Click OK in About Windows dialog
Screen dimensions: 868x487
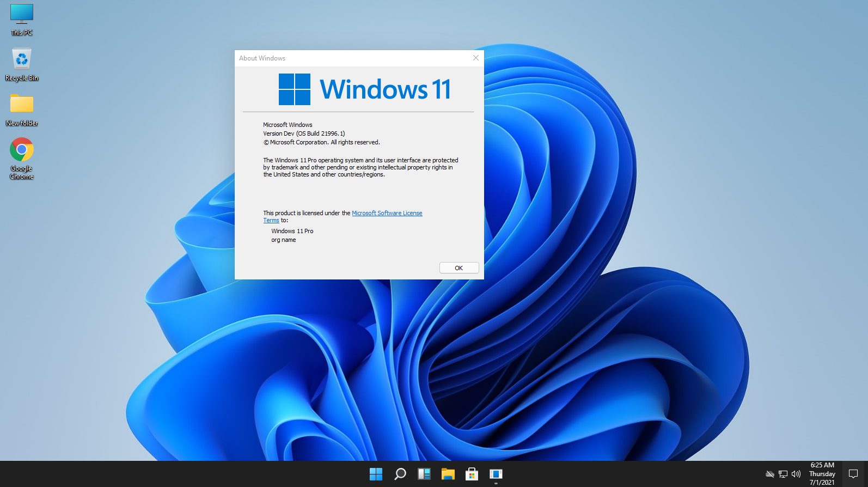[459, 268]
